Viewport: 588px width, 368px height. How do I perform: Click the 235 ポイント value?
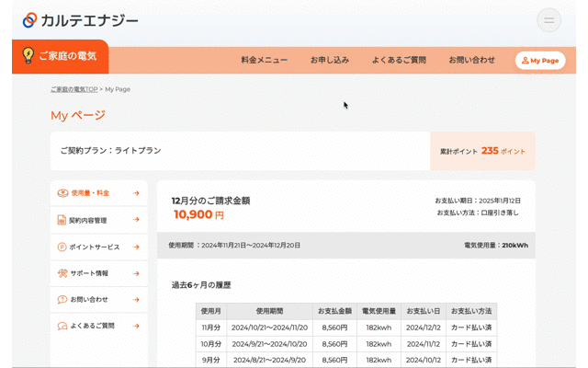coord(503,151)
